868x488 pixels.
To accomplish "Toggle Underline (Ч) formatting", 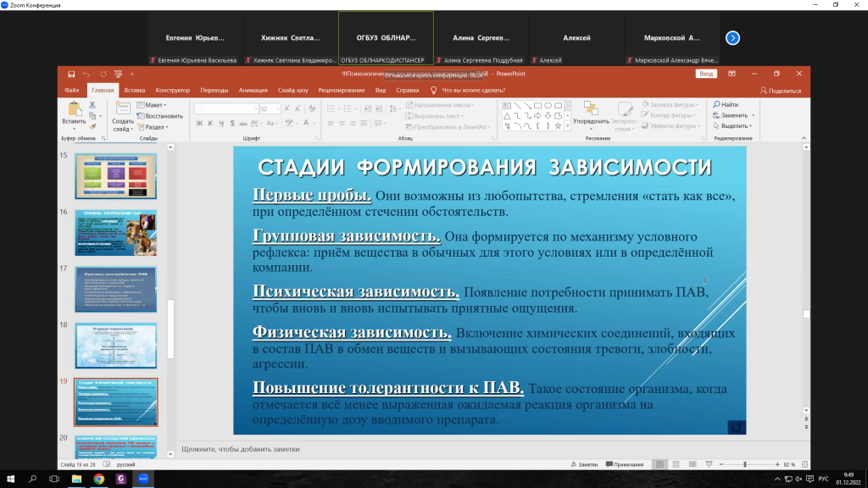I will 221,124.
